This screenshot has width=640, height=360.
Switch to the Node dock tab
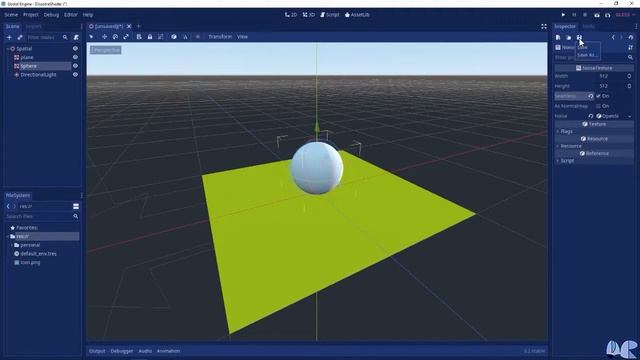click(588, 27)
